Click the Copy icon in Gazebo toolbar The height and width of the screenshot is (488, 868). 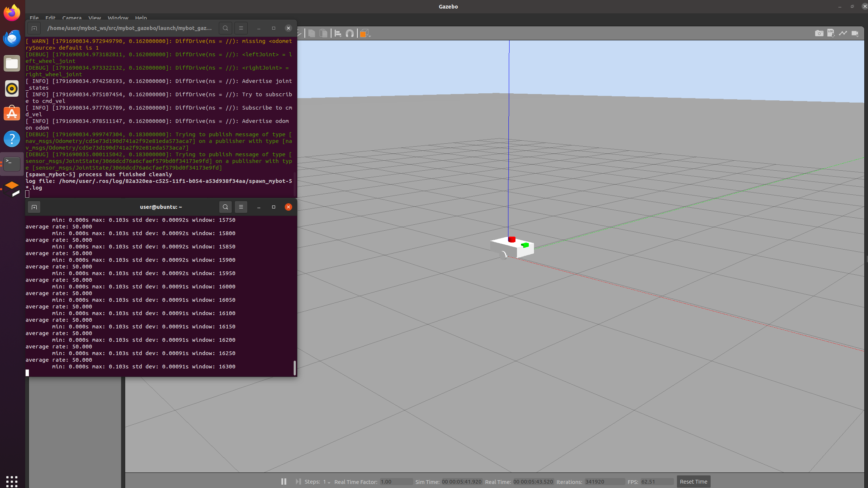[312, 34]
